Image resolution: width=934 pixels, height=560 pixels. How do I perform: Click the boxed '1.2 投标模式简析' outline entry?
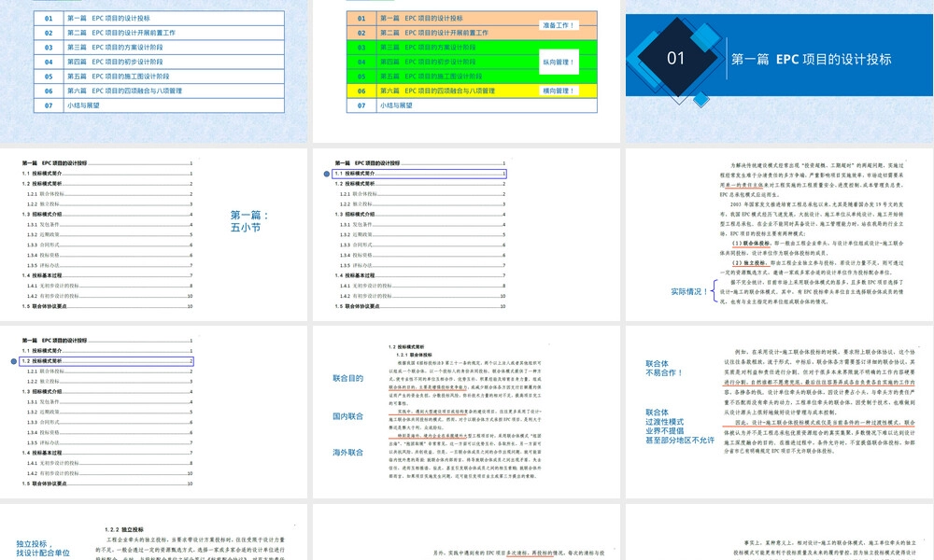[106, 361]
